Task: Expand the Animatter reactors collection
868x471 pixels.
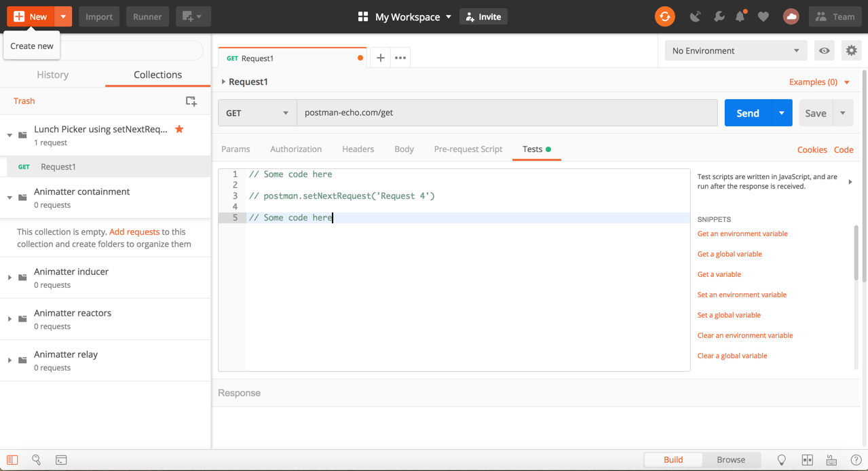Action: tap(10, 319)
